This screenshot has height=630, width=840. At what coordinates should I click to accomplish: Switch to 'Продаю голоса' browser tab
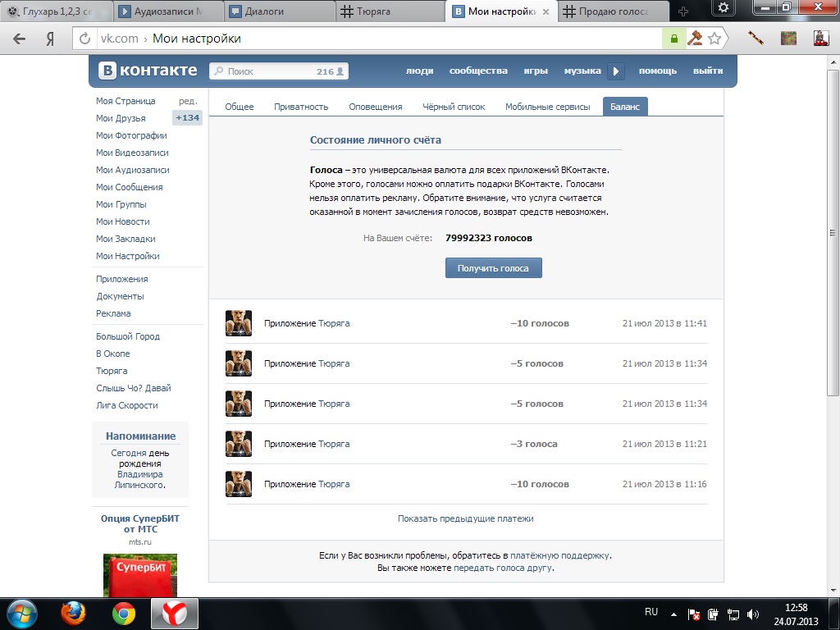coord(612,11)
